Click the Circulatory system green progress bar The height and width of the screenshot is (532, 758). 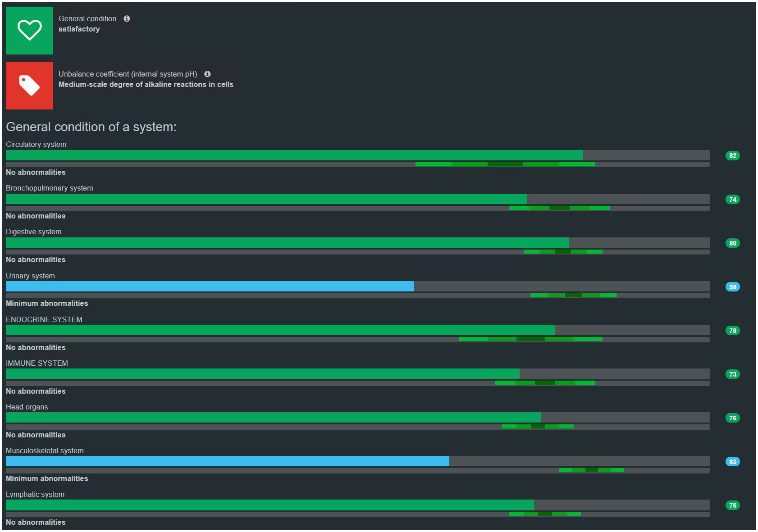(x=294, y=155)
